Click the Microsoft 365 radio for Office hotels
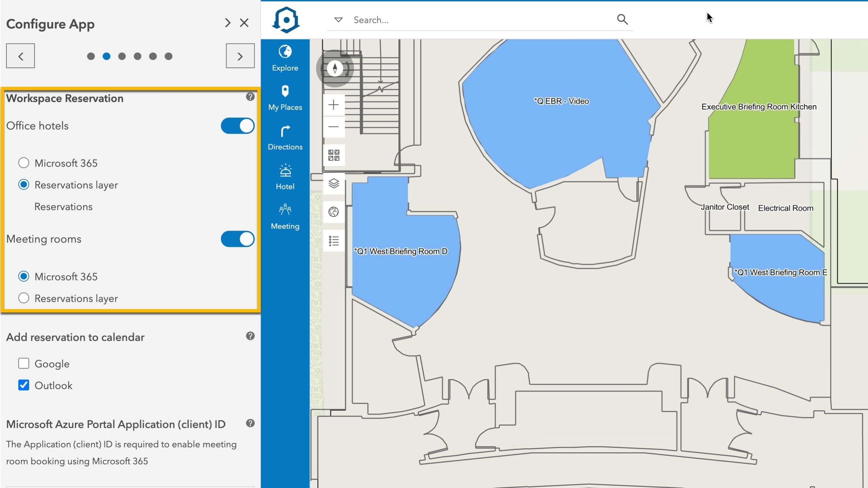 (23, 163)
